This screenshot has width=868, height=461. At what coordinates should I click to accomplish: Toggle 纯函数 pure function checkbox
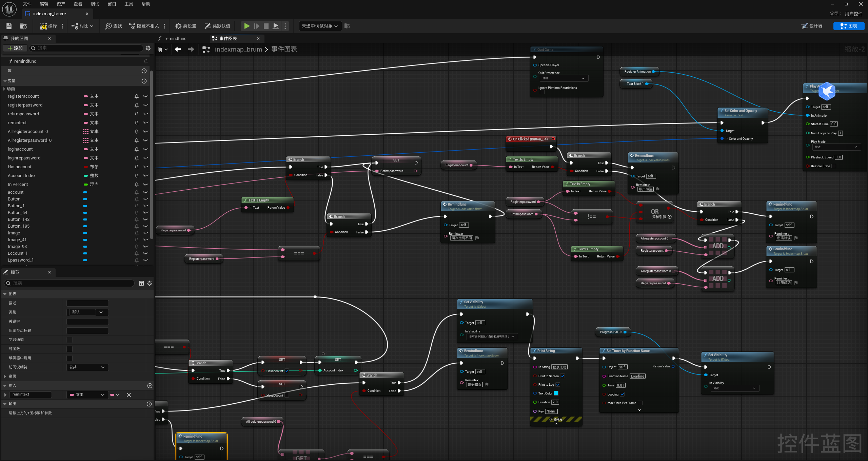point(70,349)
